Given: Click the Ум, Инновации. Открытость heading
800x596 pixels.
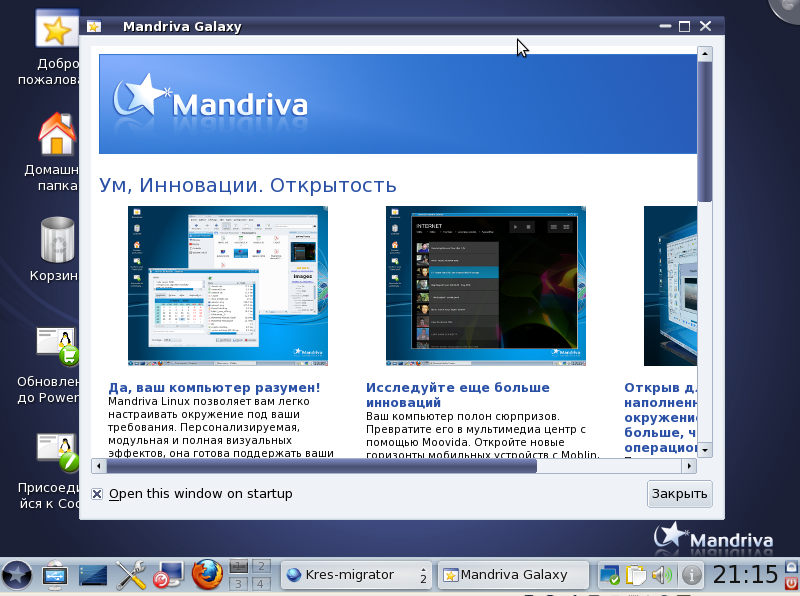Looking at the screenshot, I should click(247, 185).
